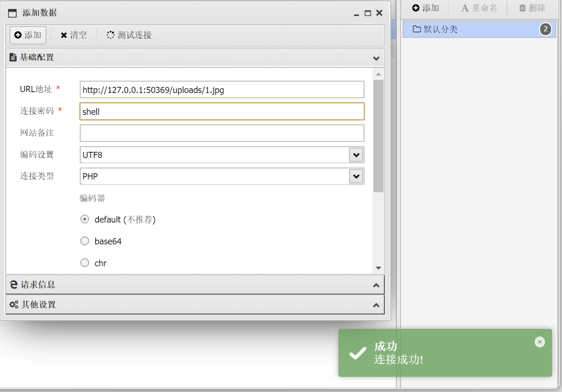Click 删除 in category panel

point(532,8)
